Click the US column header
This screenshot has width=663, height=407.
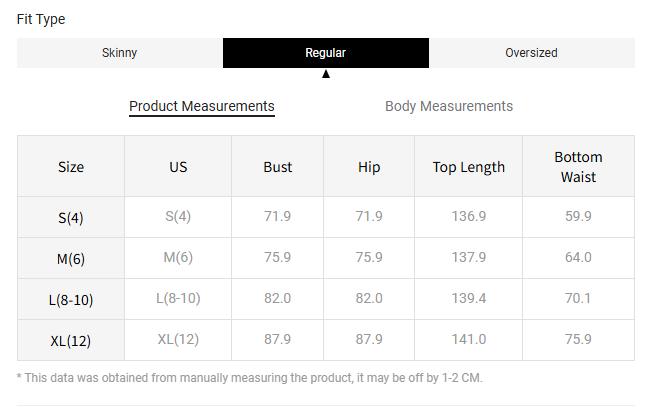click(x=178, y=167)
